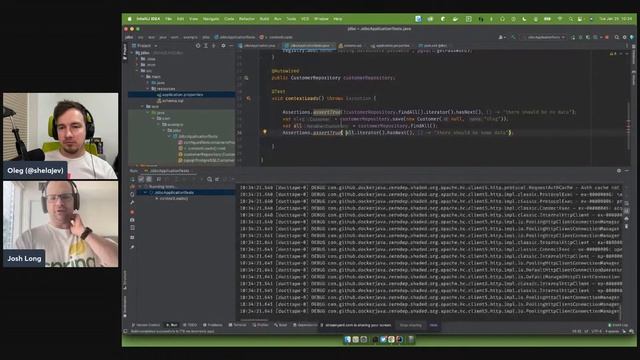Rerun failed tests icon in Run sidebar
This screenshot has width=640, height=360.
(x=132, y=187)
